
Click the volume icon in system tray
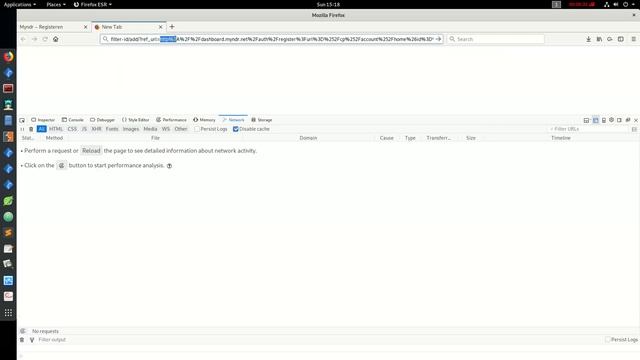point(616,4)
